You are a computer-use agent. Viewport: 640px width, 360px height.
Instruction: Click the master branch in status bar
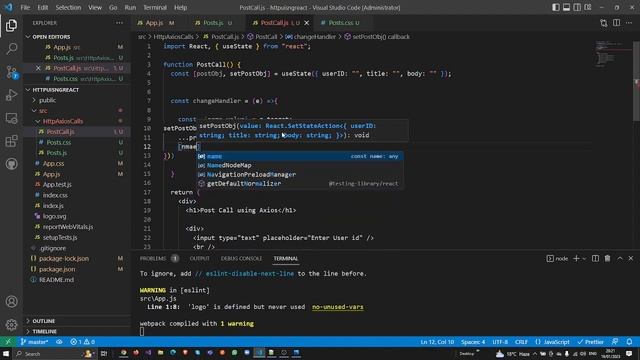(34, 342)
